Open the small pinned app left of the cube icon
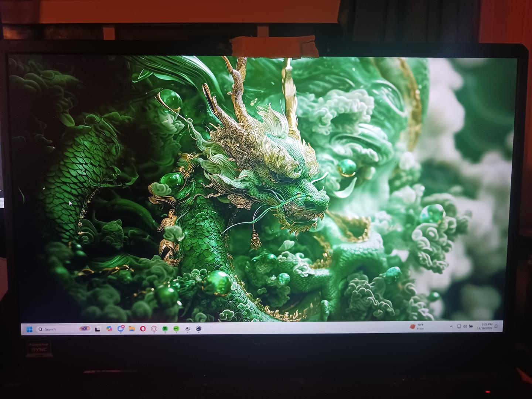The height and width of the screenshot is (399, 532). click(188, 328)
